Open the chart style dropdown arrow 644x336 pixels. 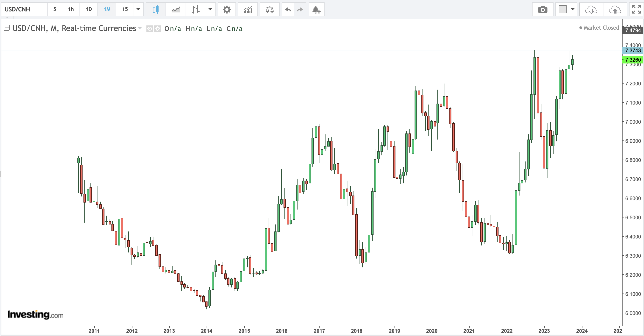tap(210, 10)
